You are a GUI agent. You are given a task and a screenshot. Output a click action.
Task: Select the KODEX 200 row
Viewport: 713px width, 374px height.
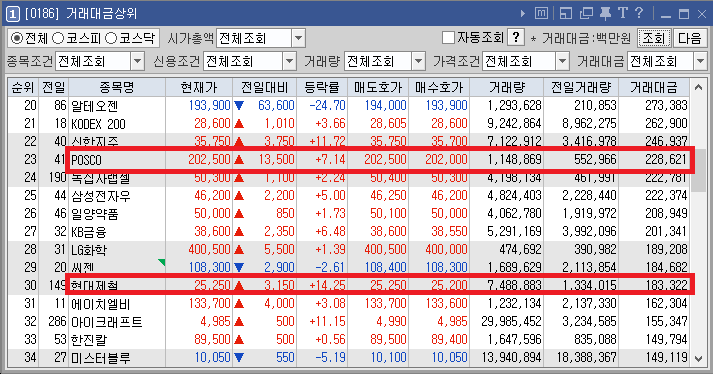pos(348,123)
